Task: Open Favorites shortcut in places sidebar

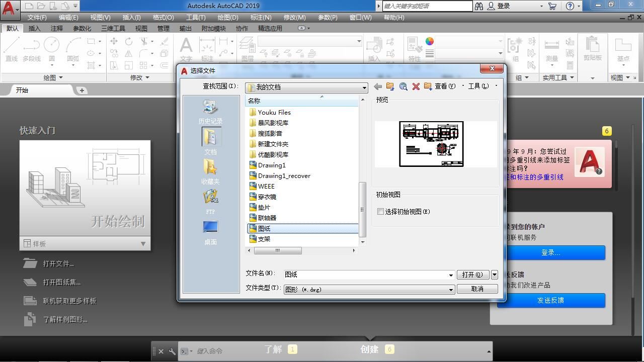Action: (210, 171)
